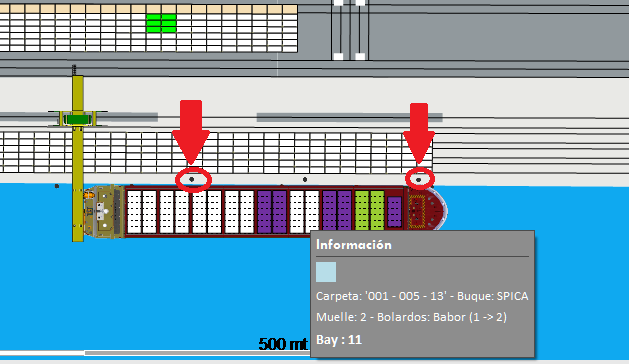Viewport: 629px width, 364px height.
Task: Click the small dark bollard left of crane
Action: (57, 186)
